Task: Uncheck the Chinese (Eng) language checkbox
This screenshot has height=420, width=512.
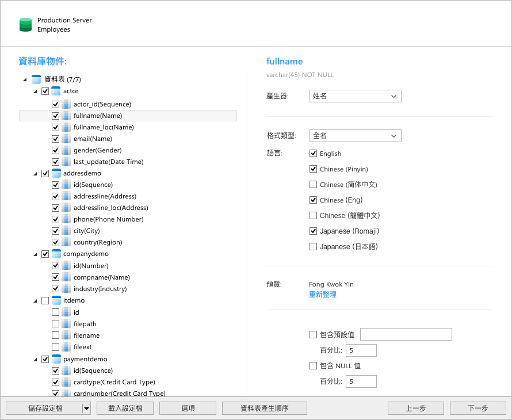Action: (313, 200)
